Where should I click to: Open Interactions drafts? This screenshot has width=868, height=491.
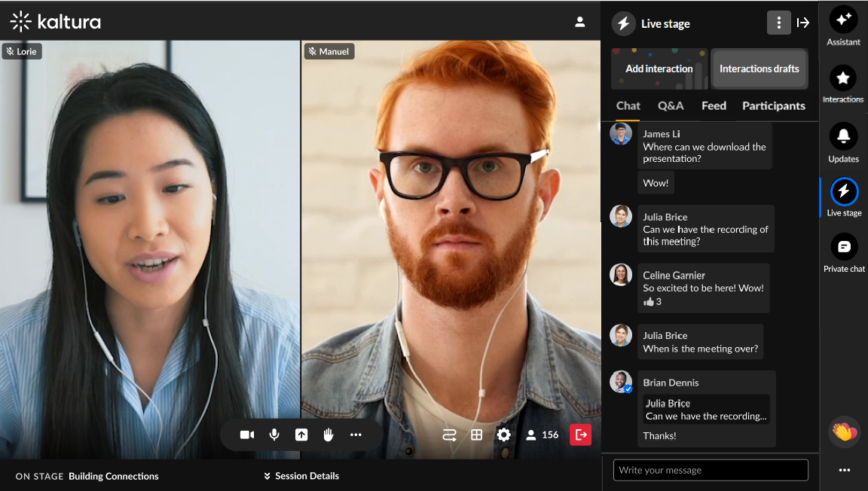click(759, 69)
